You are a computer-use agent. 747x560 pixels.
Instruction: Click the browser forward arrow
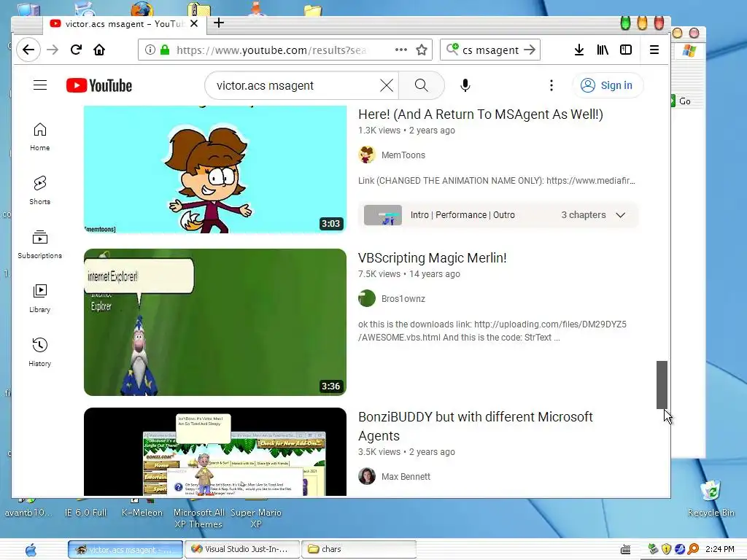(x=53, y=50)
